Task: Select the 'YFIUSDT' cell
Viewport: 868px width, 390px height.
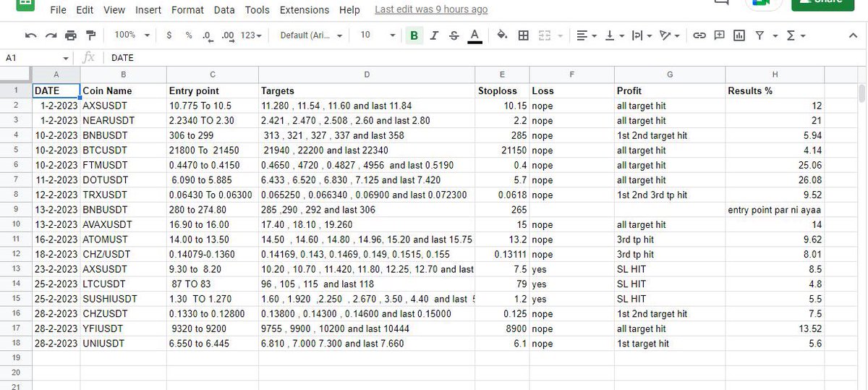Action: 124,328
